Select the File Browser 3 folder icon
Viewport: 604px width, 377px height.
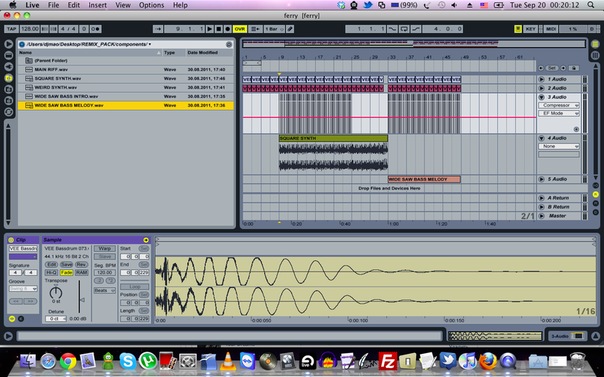pos(8,101)
